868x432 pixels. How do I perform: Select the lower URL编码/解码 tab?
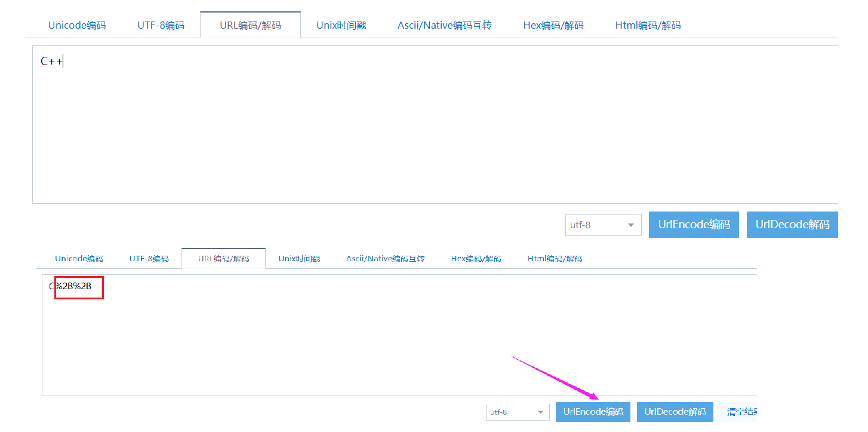[223, 259]
